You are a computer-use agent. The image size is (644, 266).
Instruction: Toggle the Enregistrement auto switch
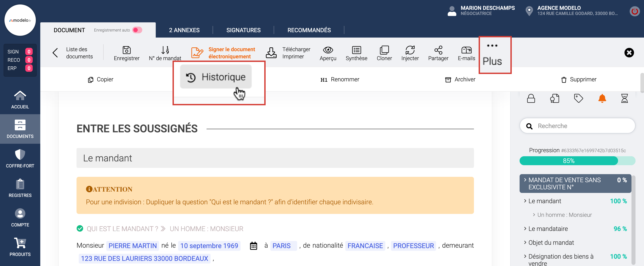pyautogui.click(x=137, y=30)
